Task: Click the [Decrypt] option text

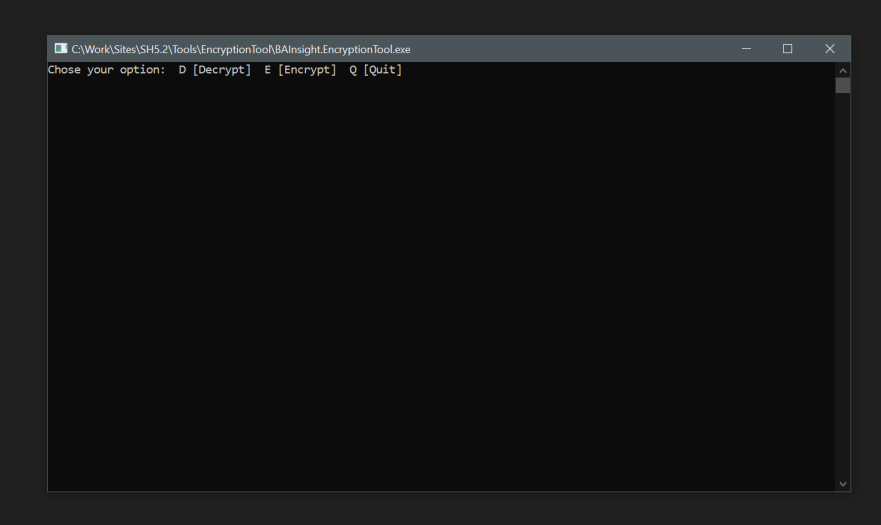Action: 221,70
